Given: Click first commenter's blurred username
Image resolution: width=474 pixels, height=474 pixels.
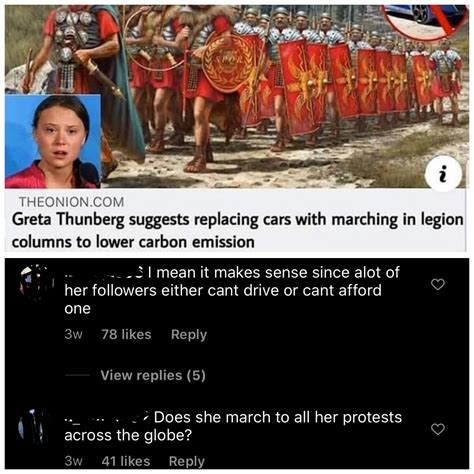Looking at the screenshot, I should point(104,273).
